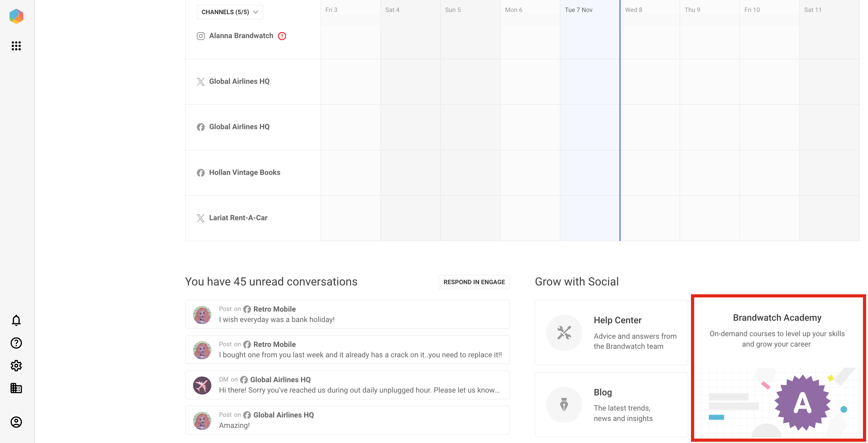The height and width of the screenshot is (443, 868).
Task: Open the settings gear
Action: [16, 365]
